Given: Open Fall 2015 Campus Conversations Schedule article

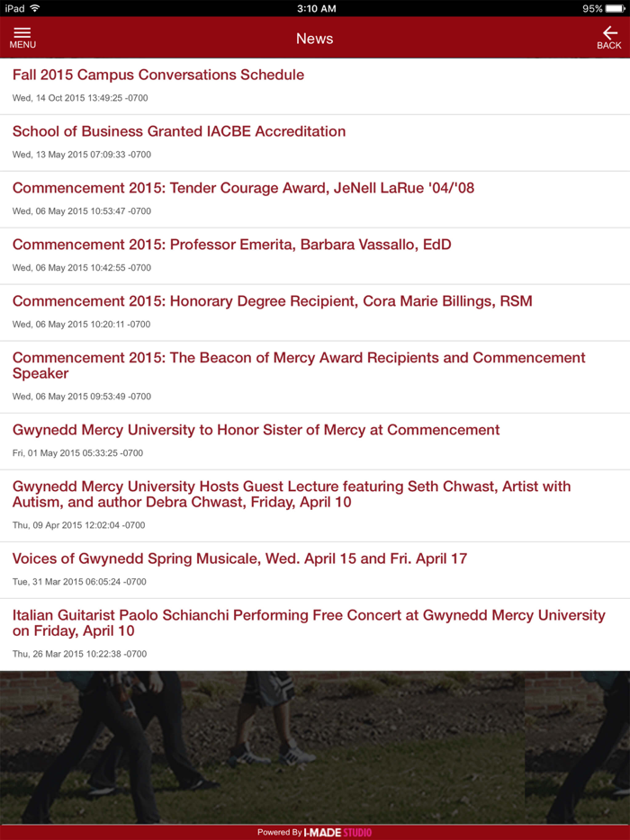Looking at the screenshot, I should coord(157,75).
